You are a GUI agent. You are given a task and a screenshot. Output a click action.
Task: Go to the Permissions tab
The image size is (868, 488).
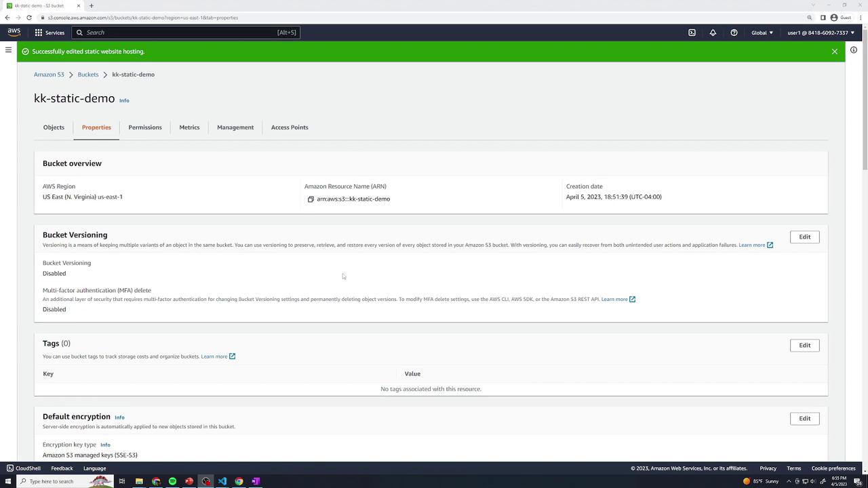[x=145, y=127]
